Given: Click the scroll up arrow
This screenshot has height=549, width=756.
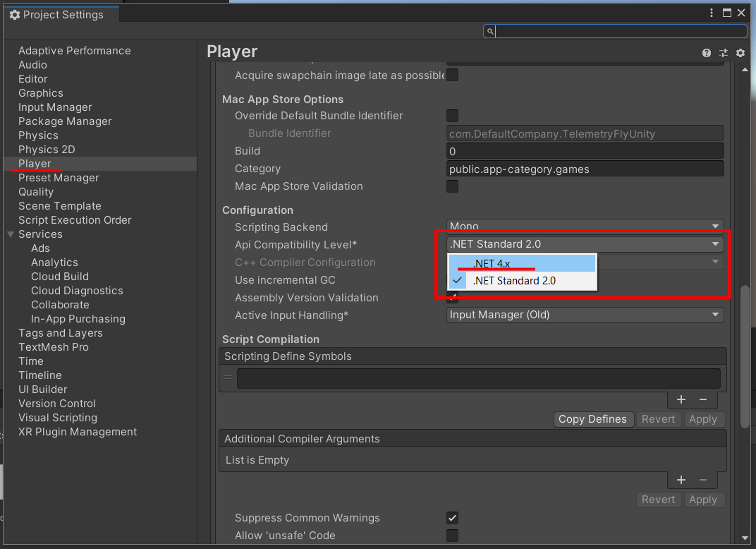Looking at the screenshot, I should click(745, 70).
